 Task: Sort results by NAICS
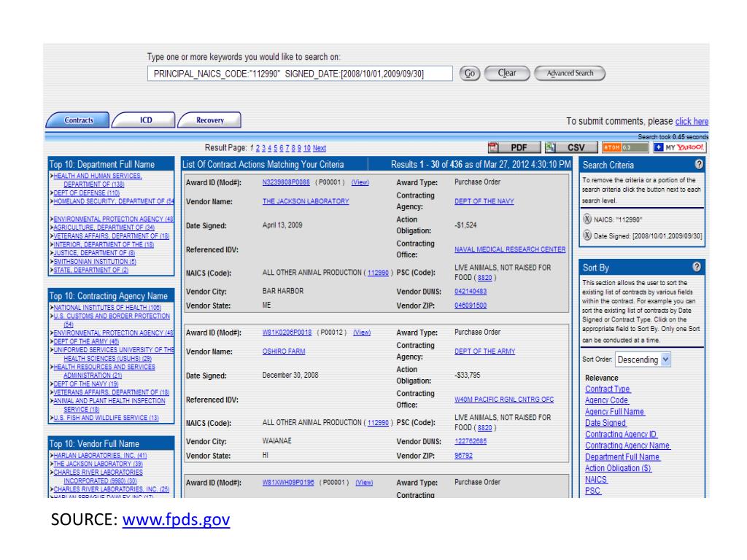click(x=596, y=480)
